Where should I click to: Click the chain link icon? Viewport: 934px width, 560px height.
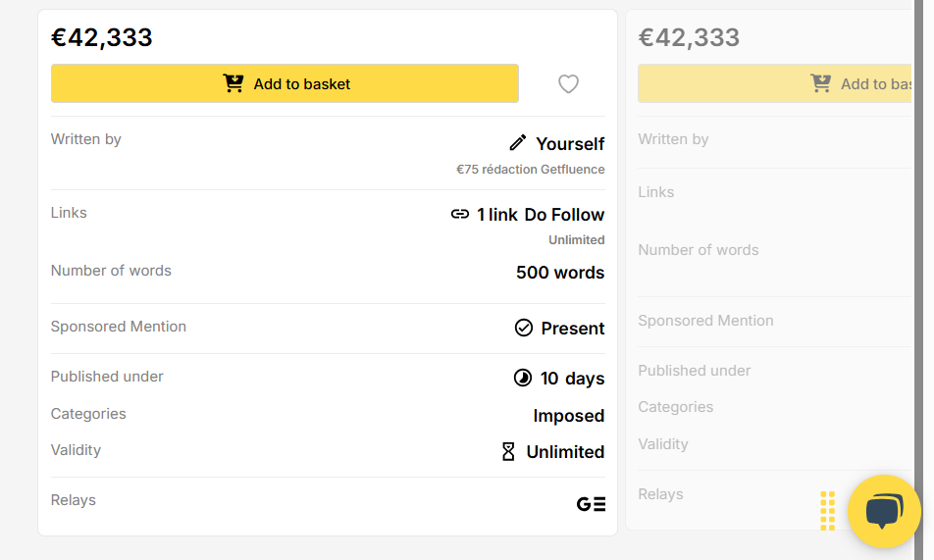(460, 214)
